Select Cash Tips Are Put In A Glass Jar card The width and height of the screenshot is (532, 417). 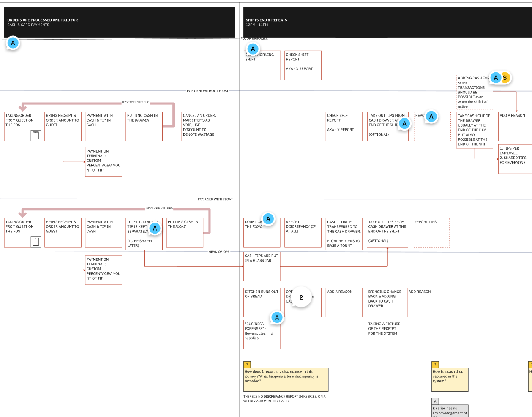pos(262,267)
